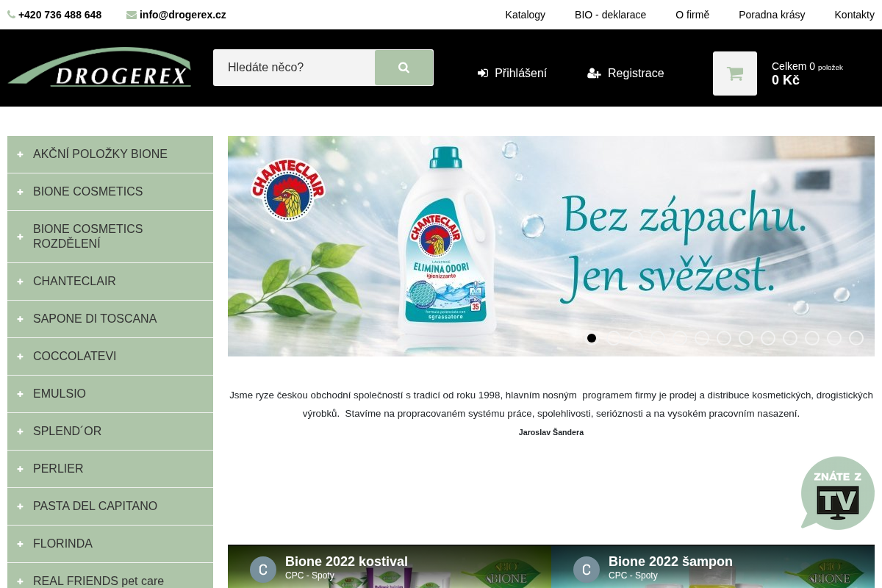882x588 pixels.
Task: Click the info@drogerex.cz email link
Action: (183, 15)
